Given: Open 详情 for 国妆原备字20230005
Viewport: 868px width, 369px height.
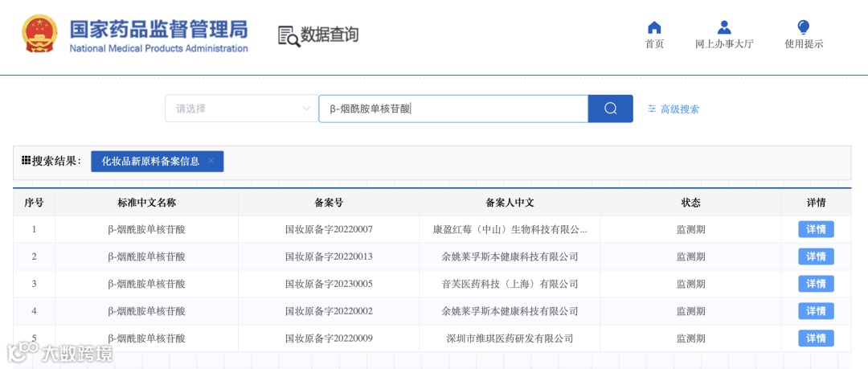Looking at the screenshot, I should pyautogui.click(x=816, y=284).
